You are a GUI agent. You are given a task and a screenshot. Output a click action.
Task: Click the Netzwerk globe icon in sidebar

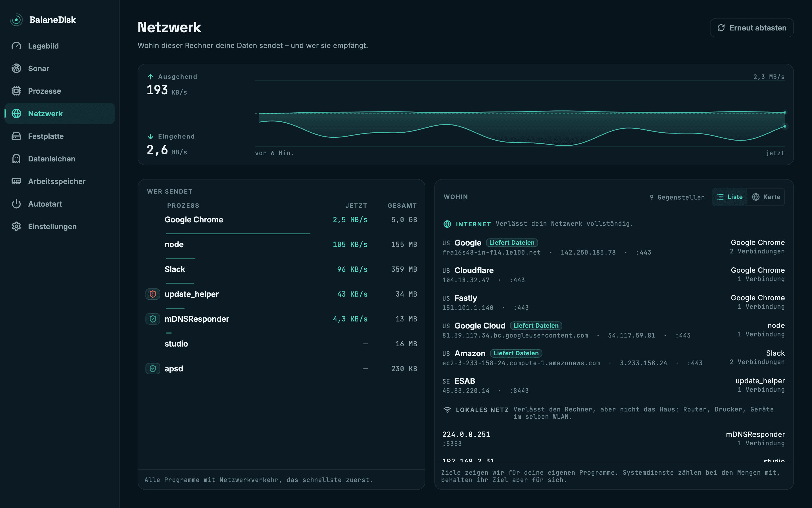[16, 113]
